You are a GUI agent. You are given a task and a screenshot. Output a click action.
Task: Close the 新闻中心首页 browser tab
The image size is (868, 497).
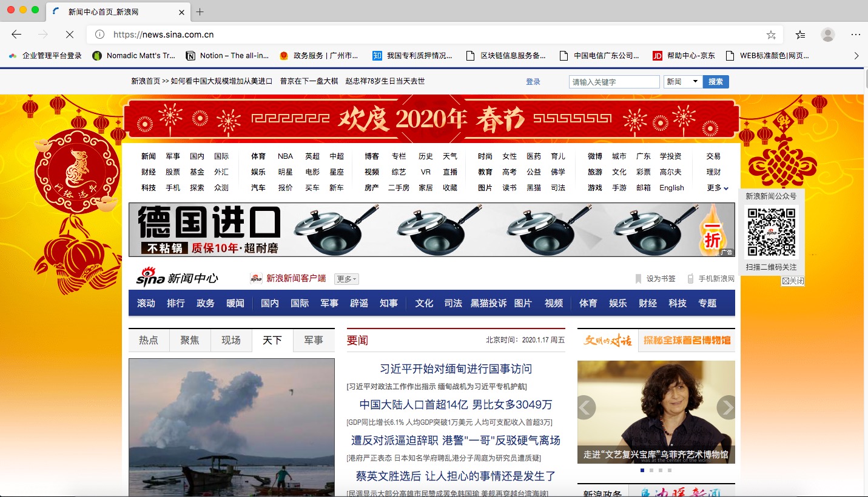pos(182,12)
